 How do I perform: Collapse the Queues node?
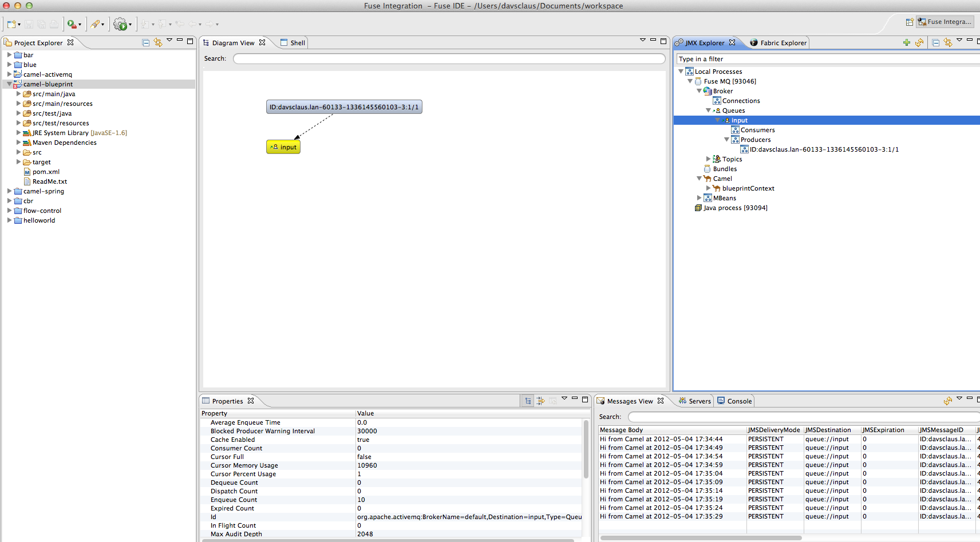[708, 110]
